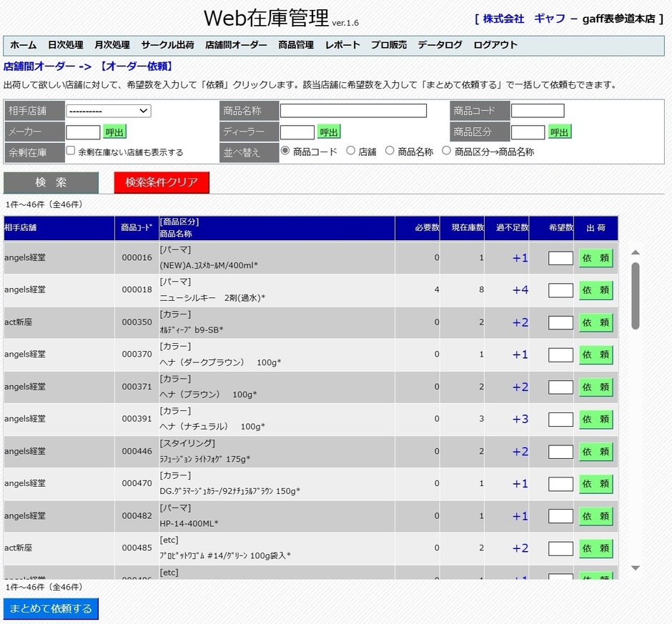Screen dimensions: 672x624
Task: Select the 商品名称 sort radio button
Action: point(390,151)
